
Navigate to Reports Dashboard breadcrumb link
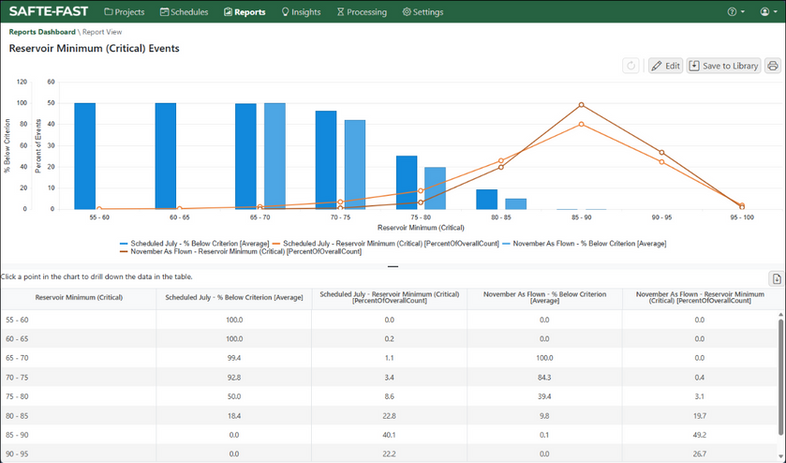(x=42, y=32)
